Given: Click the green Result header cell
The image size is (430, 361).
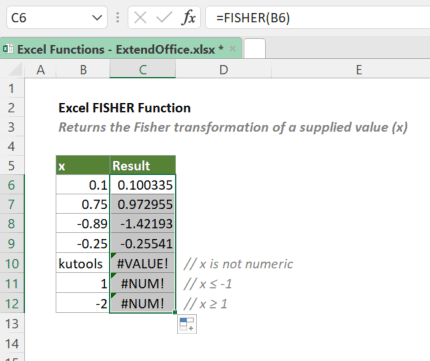Looking at the screenshot, I should tap(143, 165).
